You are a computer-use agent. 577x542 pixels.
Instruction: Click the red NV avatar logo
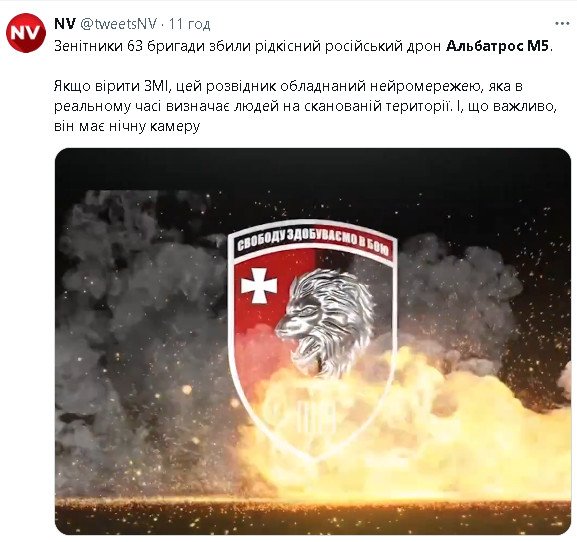(26, 33)
